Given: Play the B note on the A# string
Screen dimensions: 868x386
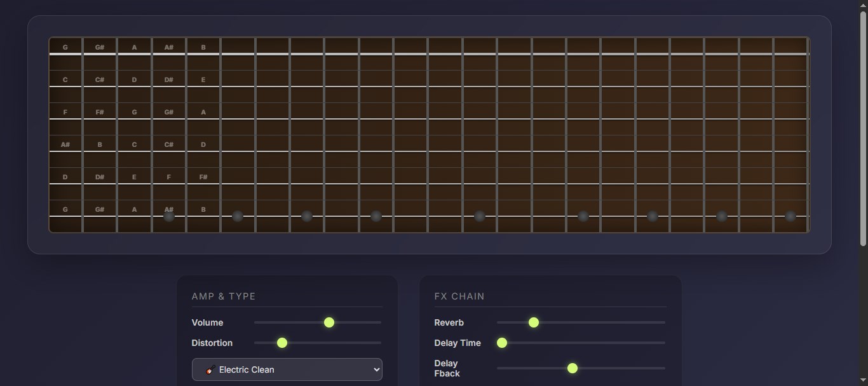Looking at the screenshot, I should point(100,144).
